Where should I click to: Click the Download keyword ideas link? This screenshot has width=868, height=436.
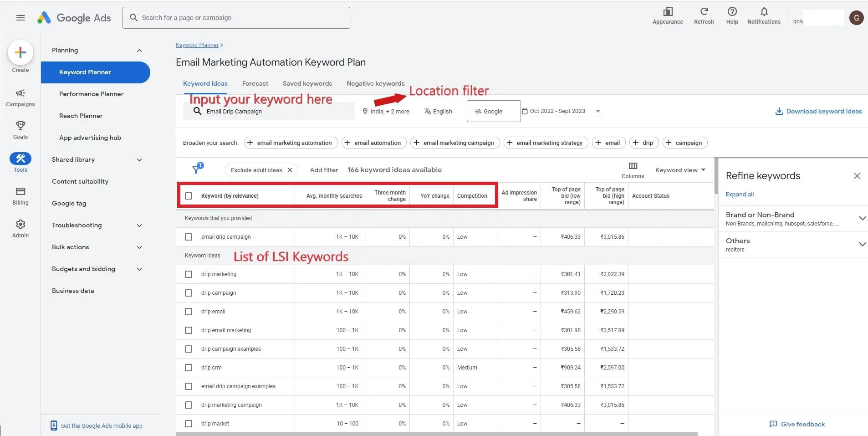[818, 111]
